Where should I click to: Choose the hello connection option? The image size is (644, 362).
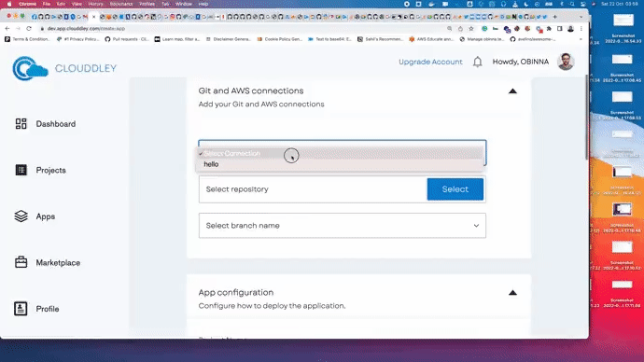click(x=340, y=164)
